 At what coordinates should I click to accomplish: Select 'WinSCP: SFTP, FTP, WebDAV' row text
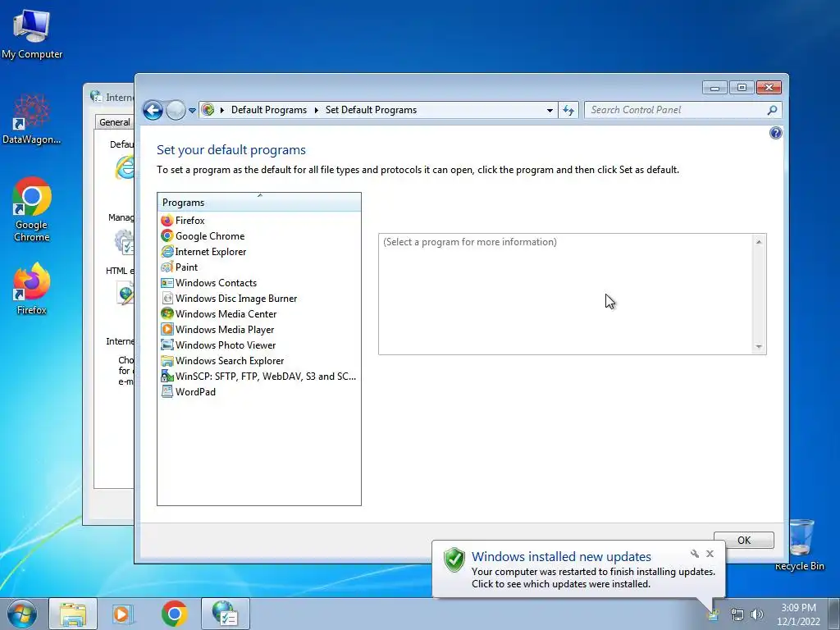[x=266, y=376]
